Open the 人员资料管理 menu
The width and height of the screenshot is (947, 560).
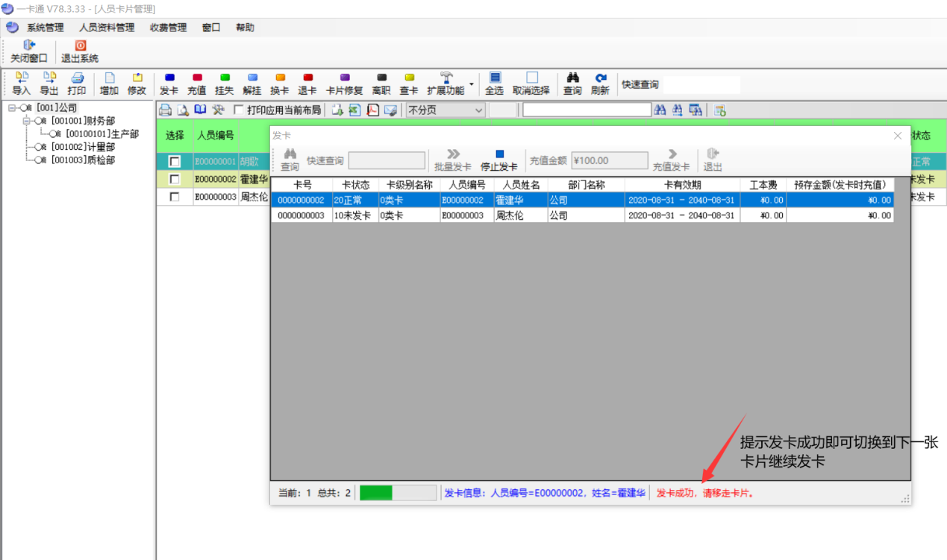coord(107,28)
